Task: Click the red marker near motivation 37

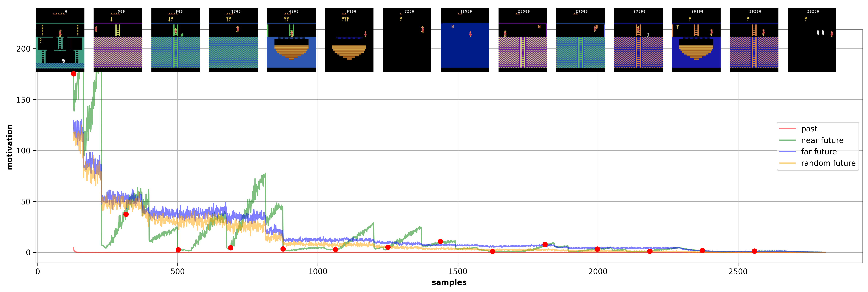Action: pos(126,214)
